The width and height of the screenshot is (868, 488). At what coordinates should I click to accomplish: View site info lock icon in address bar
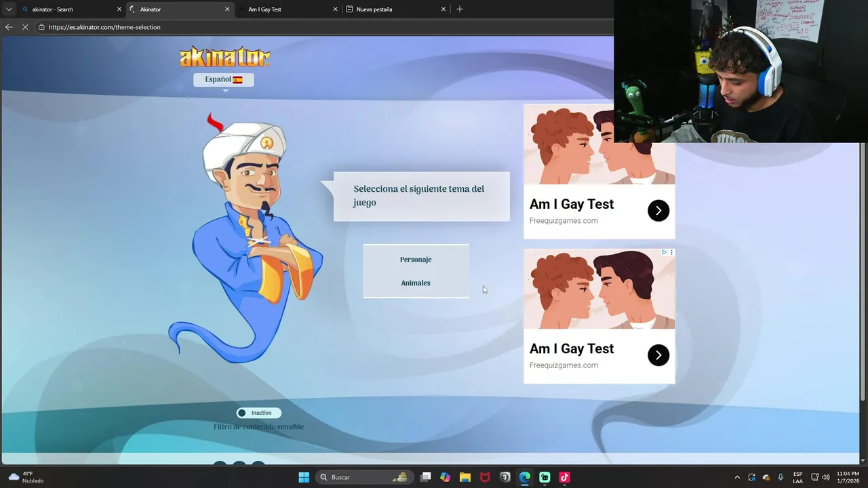(x=41, y=27)
